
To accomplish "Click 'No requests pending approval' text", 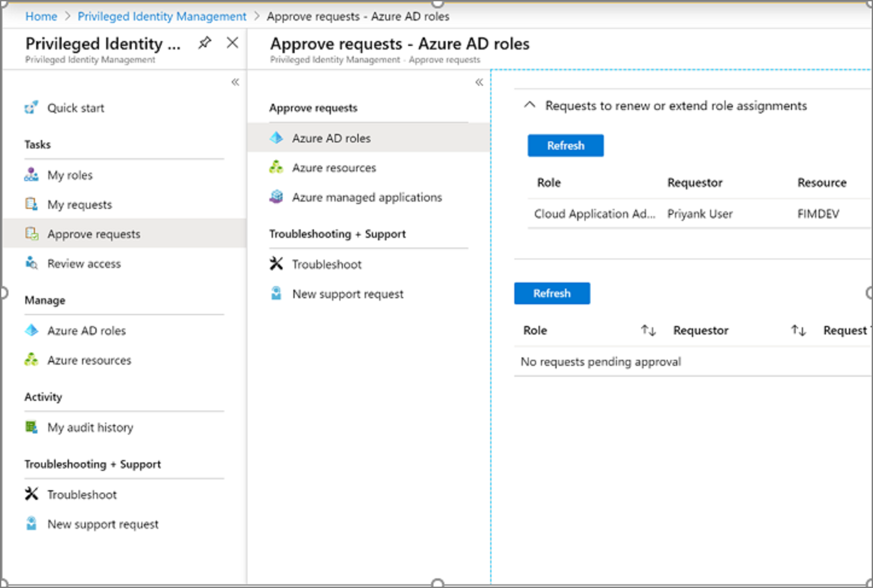I will 601,362.
